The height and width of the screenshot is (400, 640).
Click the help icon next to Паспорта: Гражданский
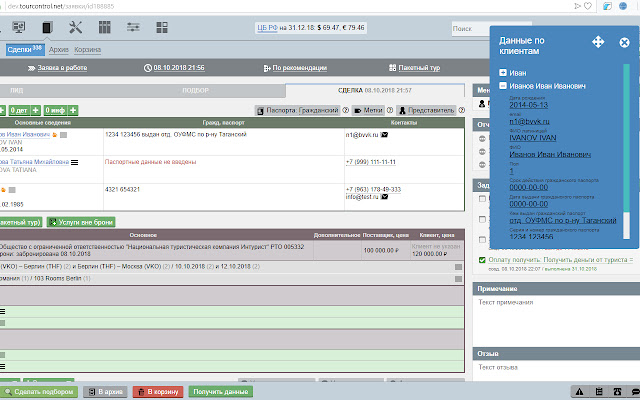346,110
